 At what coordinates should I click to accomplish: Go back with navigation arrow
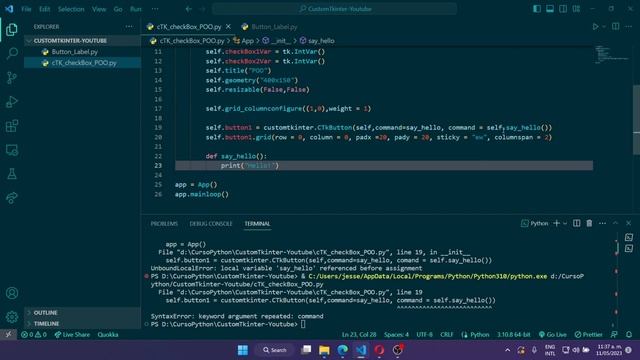tap(189, 9)
